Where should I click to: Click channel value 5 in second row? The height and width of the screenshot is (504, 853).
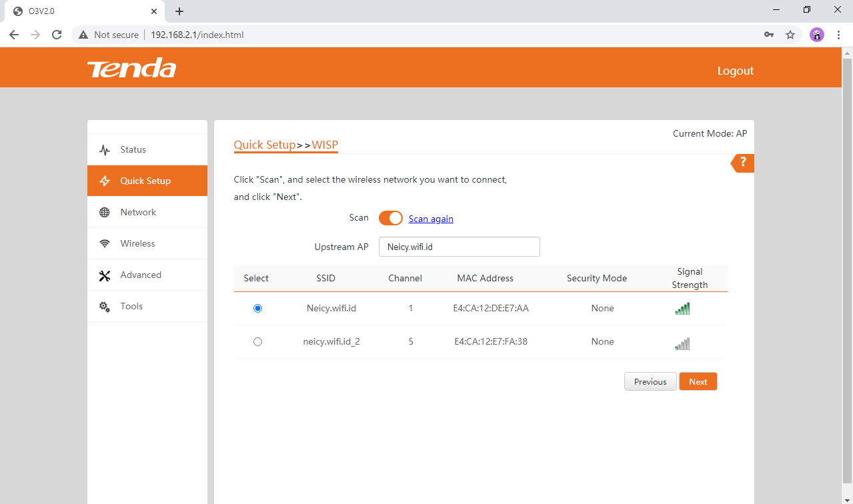pos(411,341)
